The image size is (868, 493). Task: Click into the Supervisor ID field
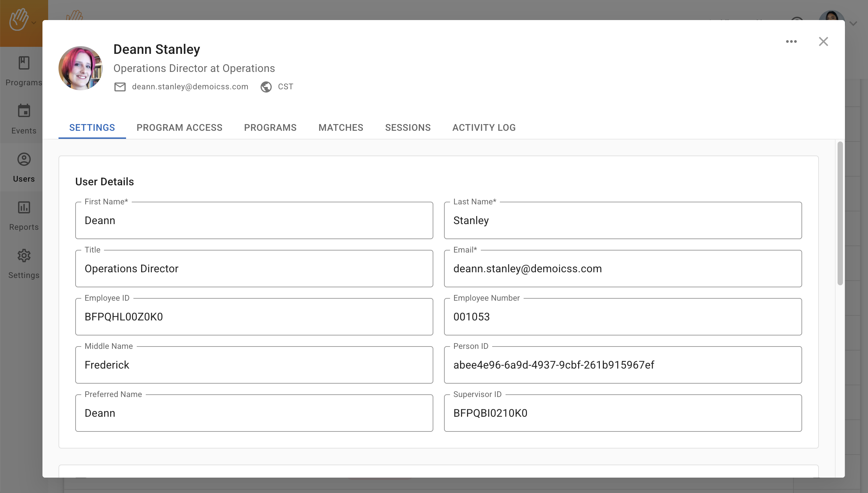point(623,413)
